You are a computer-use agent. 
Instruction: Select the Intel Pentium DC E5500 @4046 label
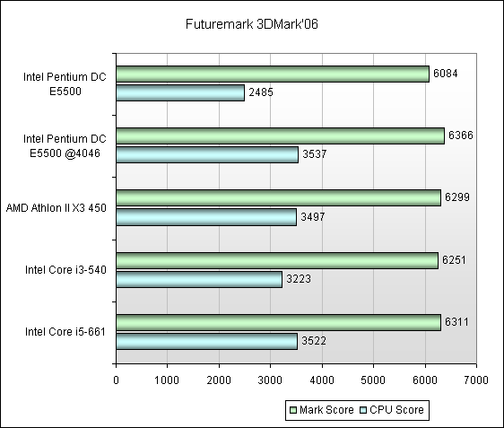point(65,145)
